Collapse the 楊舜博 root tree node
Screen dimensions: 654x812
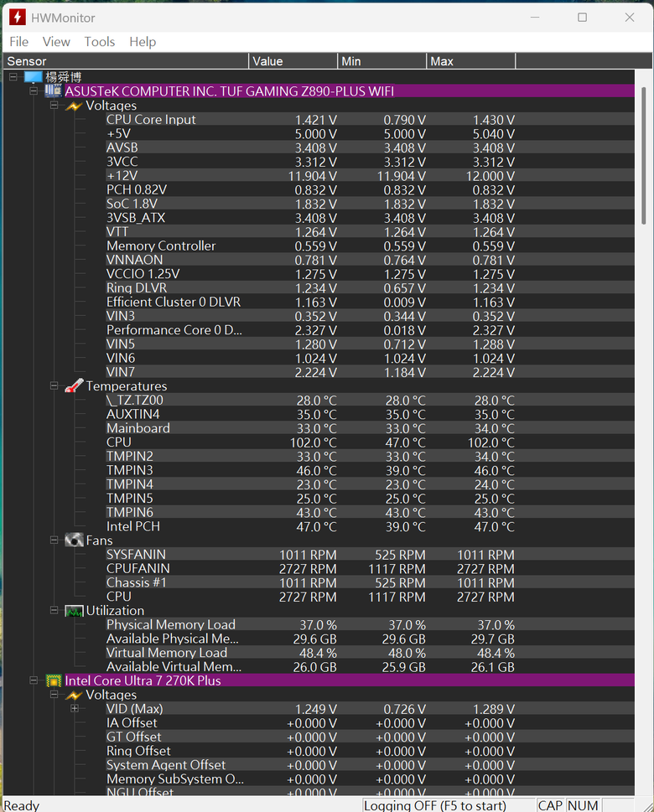(13, 77)
